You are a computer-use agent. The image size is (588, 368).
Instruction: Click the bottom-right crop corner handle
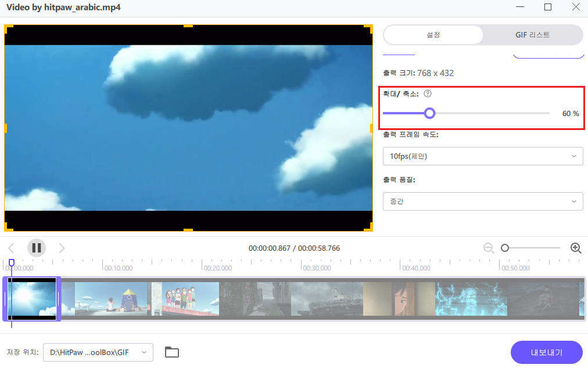368,227
